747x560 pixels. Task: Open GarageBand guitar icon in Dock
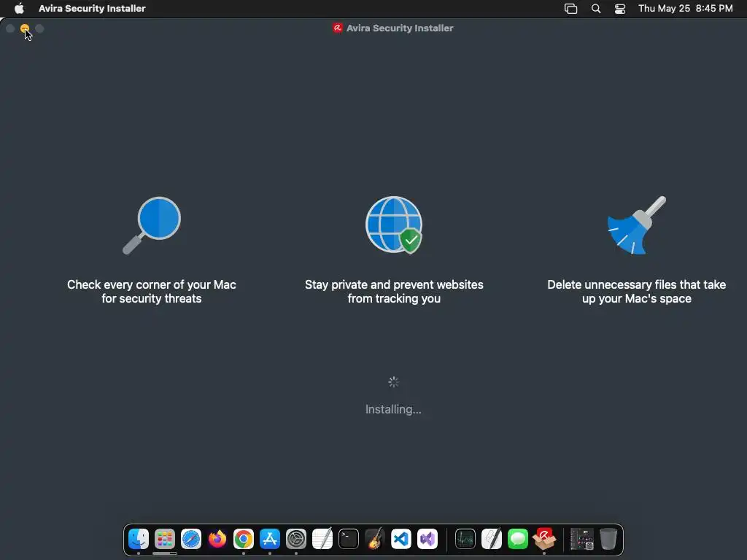(x=374, y=539)
